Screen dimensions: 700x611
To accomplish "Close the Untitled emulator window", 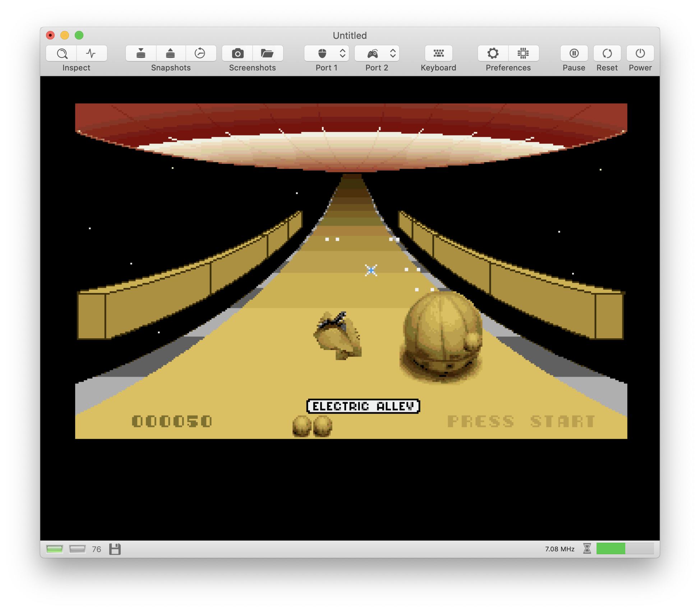I will pyautogui.click(x=50, y=35).
